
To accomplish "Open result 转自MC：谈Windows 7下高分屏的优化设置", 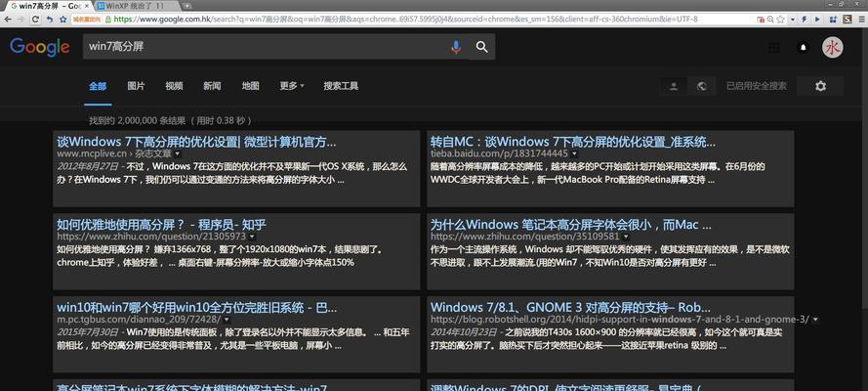I will point(573,141).
